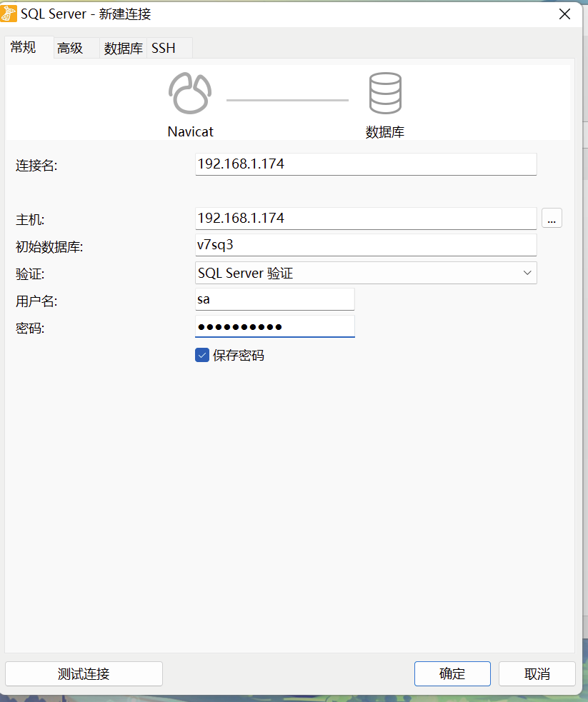588x702 pixels.
Task: Click the 连接名: label
Action: coord(36,166)
